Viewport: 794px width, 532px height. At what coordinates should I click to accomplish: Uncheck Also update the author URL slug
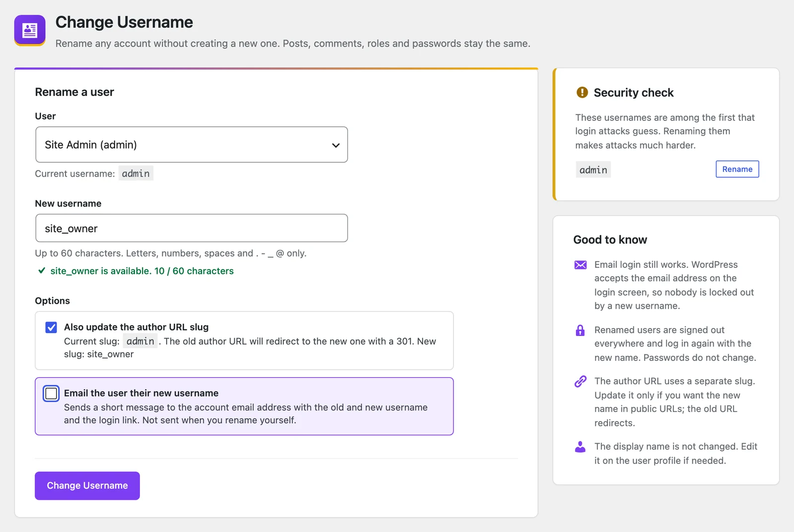coord(51,328)
